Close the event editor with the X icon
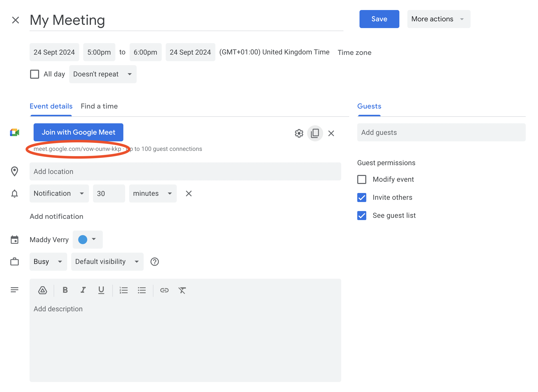This screenshot has height=392, width=538. tap(16, 20)
